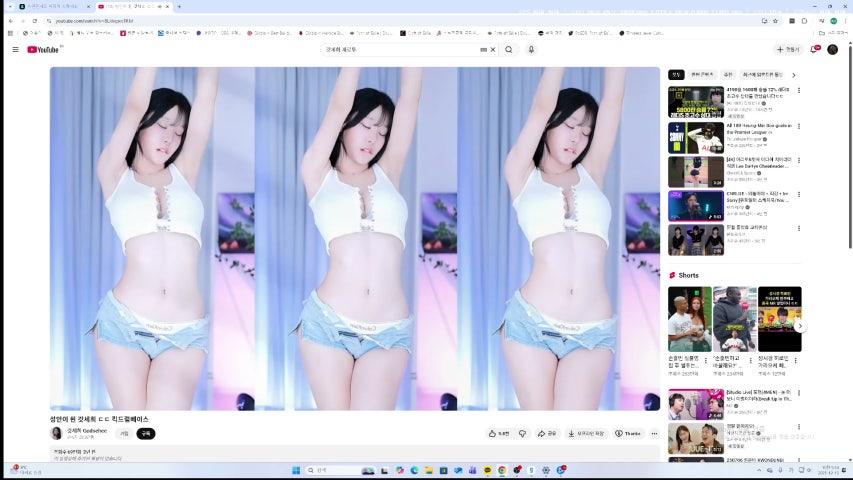853x480 pixels.
Task: Open the Studio Live video thumbnail
Action: click(696, 404)
